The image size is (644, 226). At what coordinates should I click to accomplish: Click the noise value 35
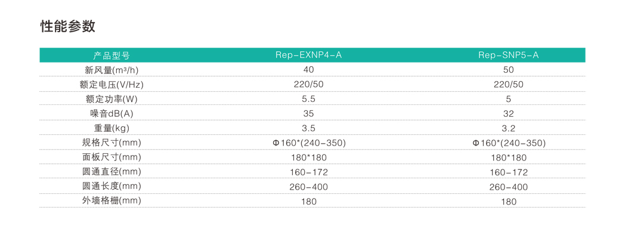(308, 114)
